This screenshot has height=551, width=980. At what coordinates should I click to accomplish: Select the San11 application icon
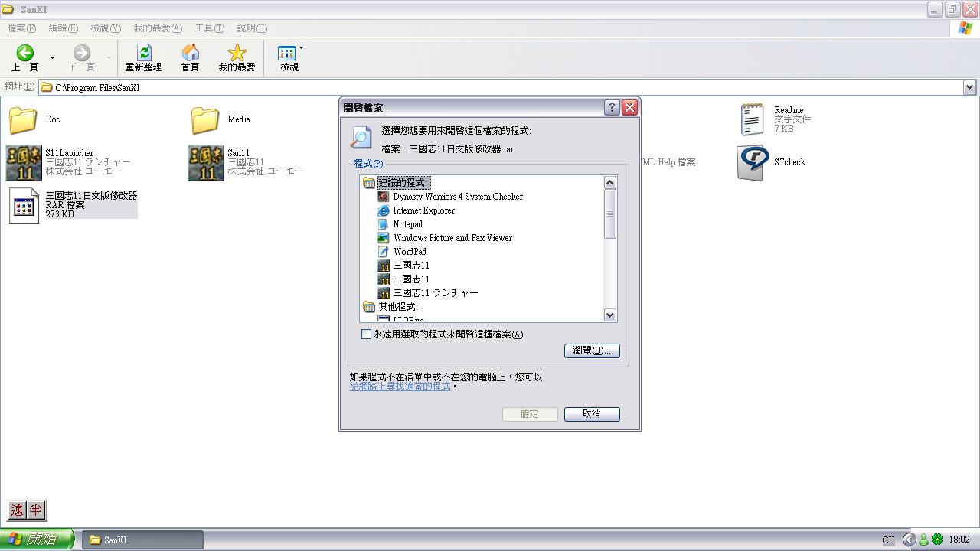tap(206, 163)
